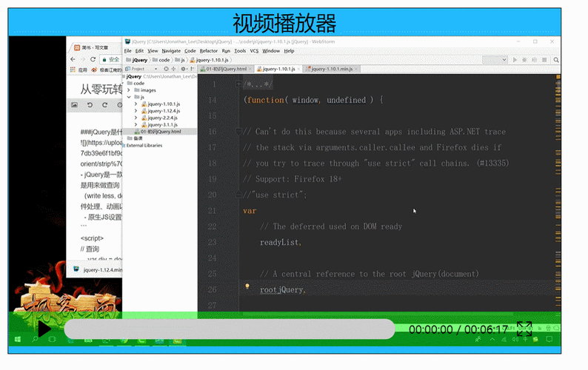Collapse the js folder in project tree
Viewport: 588px width, 370px height.
(x=129, y=97)
